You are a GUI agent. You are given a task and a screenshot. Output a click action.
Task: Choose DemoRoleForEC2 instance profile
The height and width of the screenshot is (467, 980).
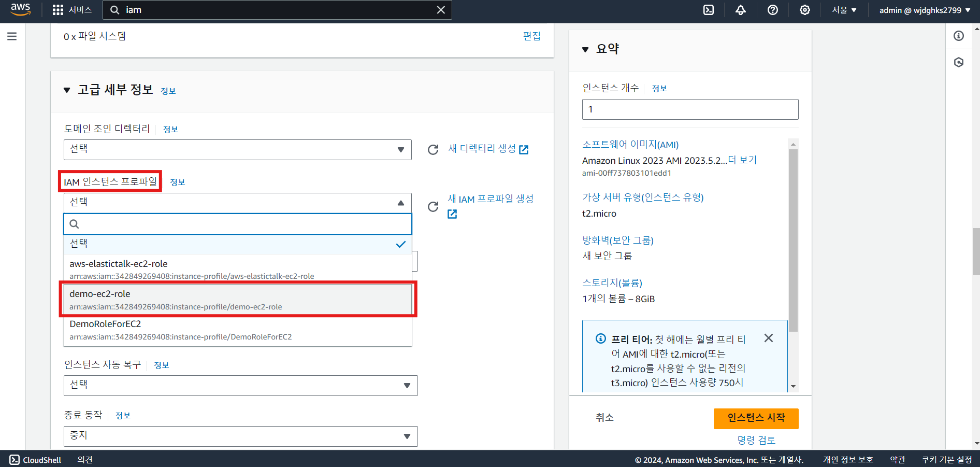coord(238,330)
